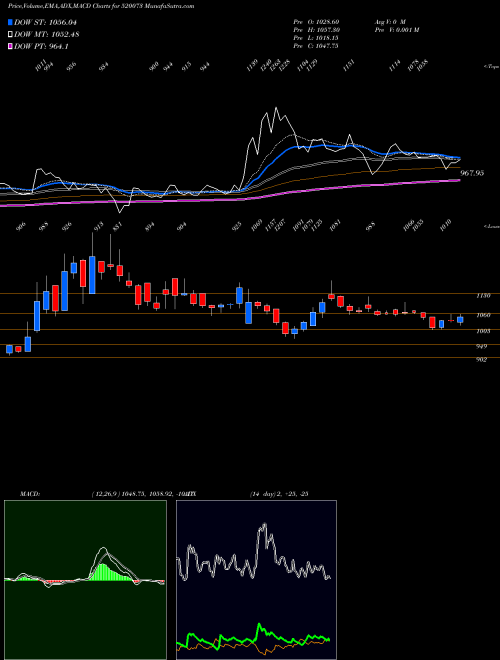Click the Pre V: 0.001 M label

pyautogui.click(x=396, y=30)
